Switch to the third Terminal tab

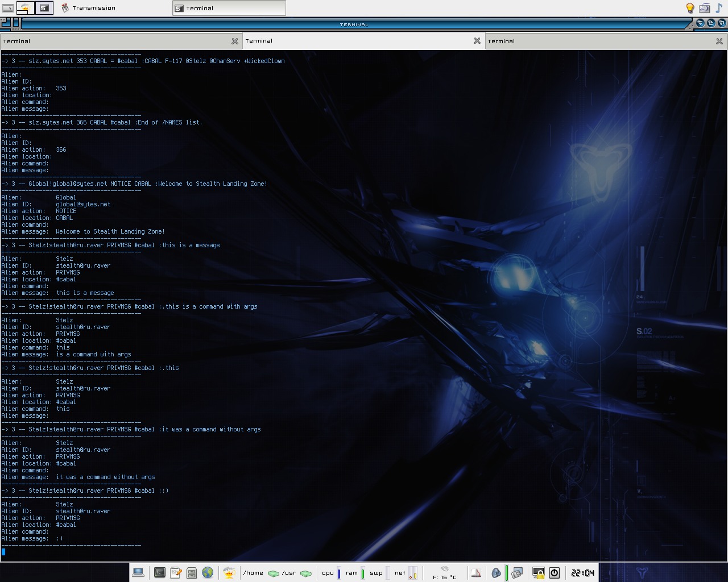(597, 41)
